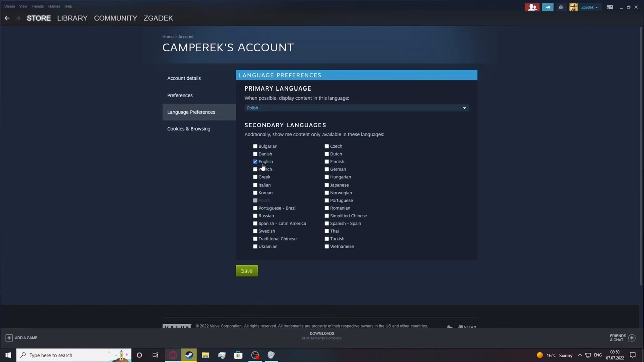
Task: Go back with the left arrow
Action: point(7,18)
